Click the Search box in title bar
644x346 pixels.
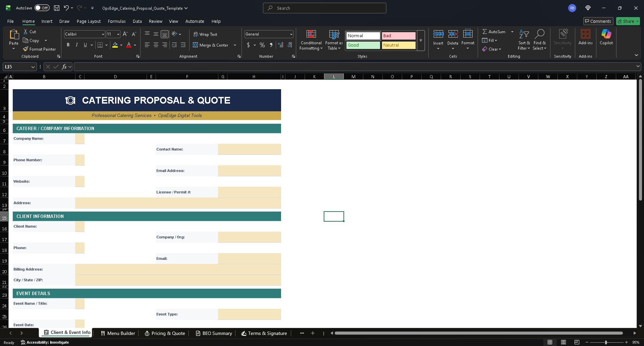(x=324, y=8)
